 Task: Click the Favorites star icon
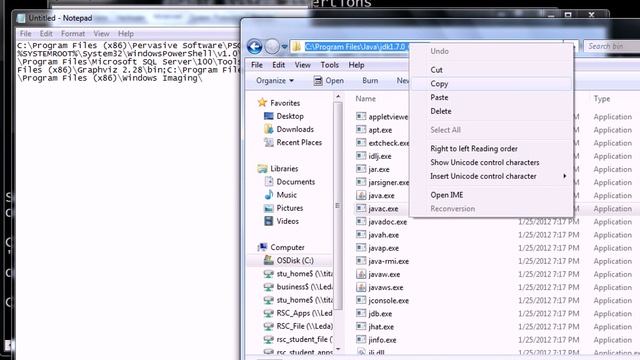point(262,102)
